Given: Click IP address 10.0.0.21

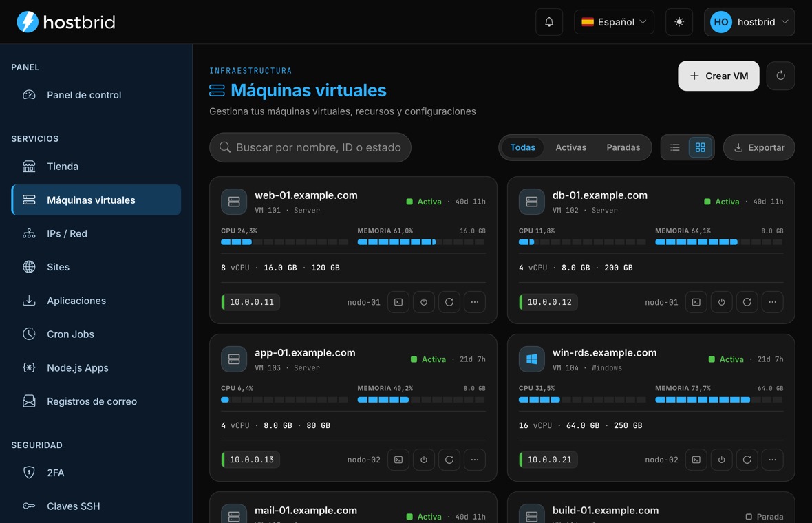Looking at the screenshot, I should 548,459.
